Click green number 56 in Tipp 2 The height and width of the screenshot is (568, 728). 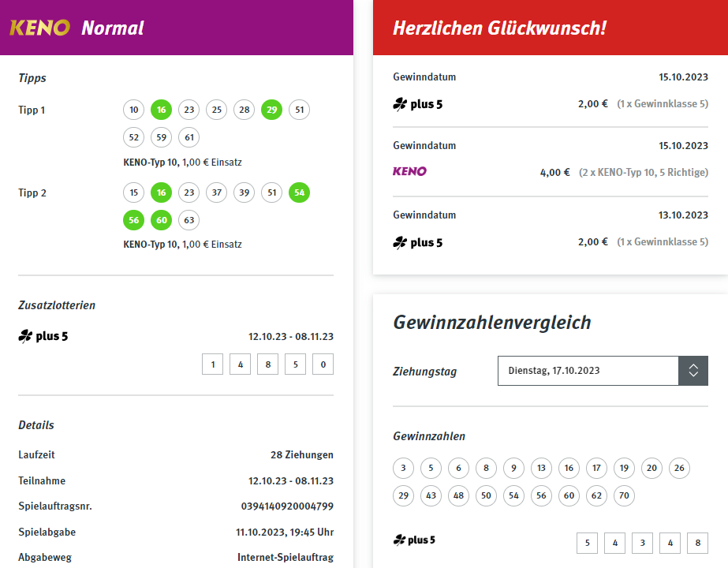[x=133, y=220]
